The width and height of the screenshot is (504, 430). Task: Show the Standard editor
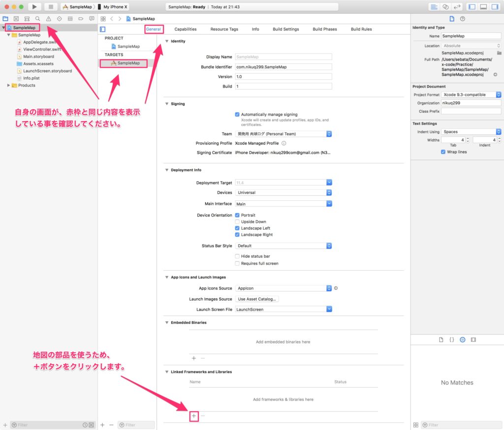pyautogui.click(x=434, y=7)
